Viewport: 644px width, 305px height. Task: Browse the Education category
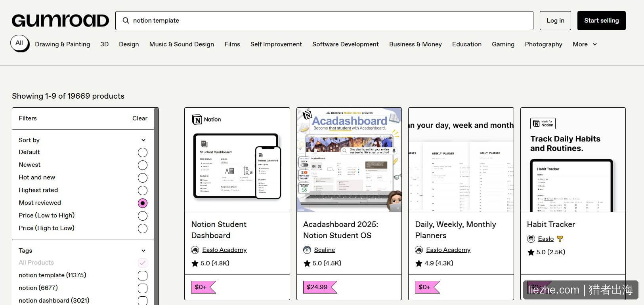click(467, 44)
